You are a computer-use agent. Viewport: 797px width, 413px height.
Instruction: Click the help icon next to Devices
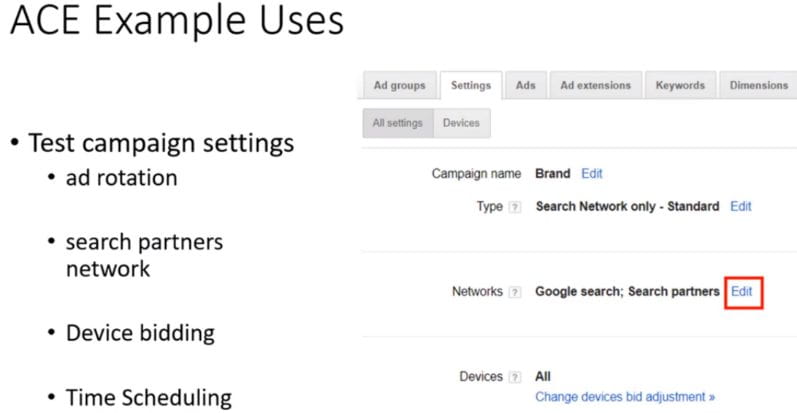(x=515, y=377)
